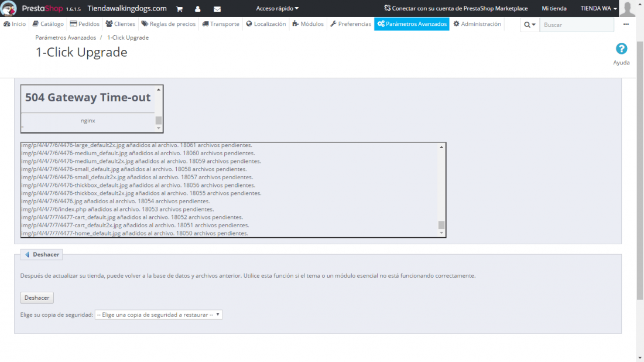Viewport: 644px width, 362px height.
Task: Open the Módulos menu
Action: tap(308, 24)
